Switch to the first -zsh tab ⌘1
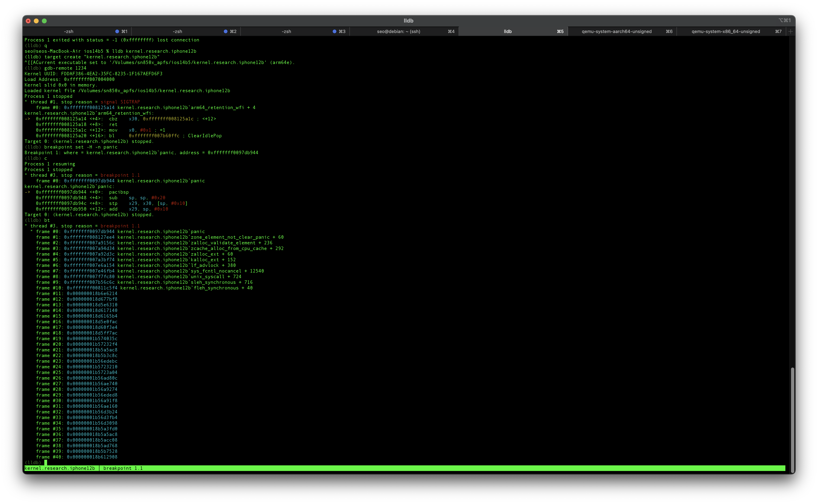This screenshot has height=504, width=818. [x=77, y=31]
